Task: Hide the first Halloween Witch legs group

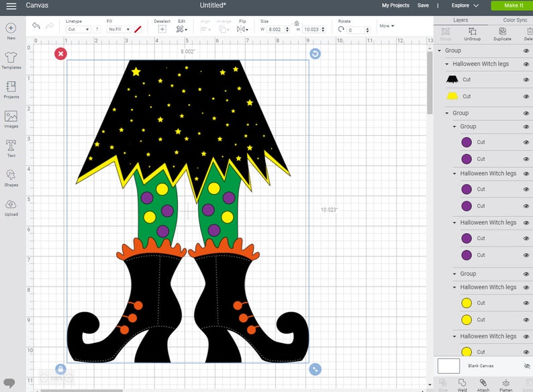Action: pos(526,64)
